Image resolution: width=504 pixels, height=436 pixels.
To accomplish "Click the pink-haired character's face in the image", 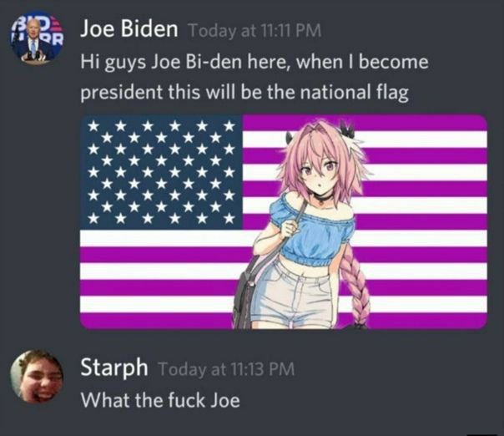I will click(319, 174).
